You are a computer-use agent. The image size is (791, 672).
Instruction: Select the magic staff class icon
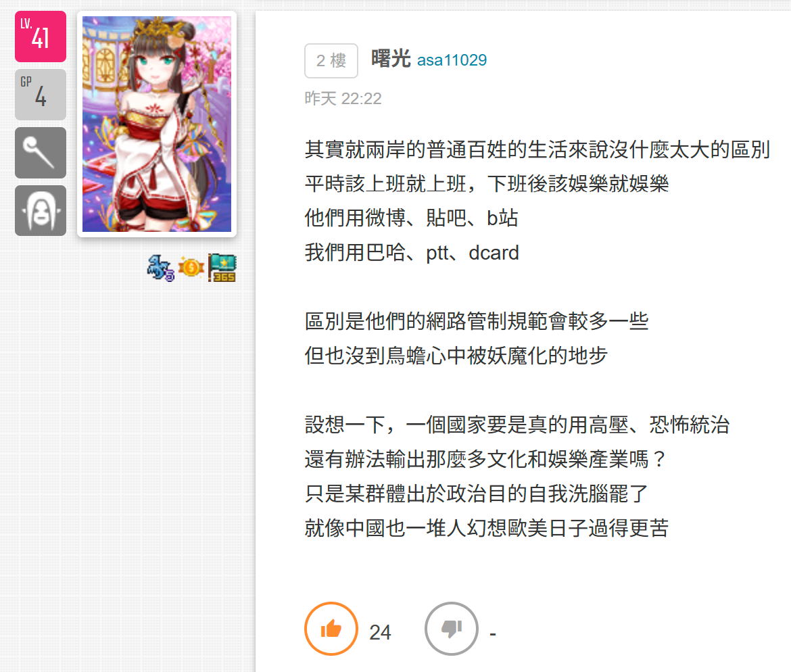[41, 152]
